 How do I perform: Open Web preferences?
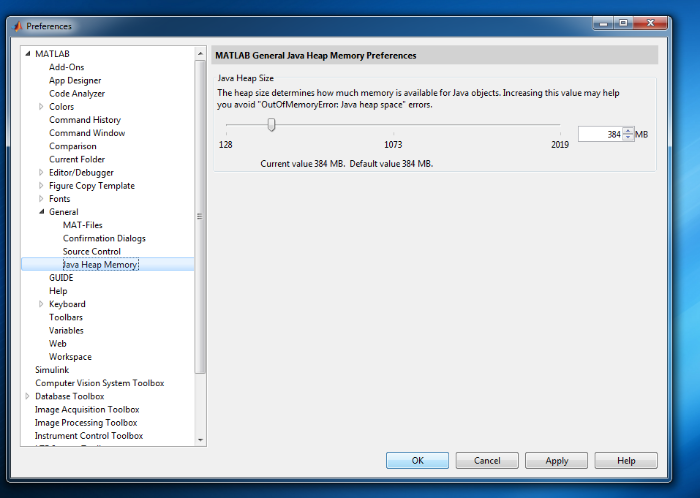(x=58, y=344)
